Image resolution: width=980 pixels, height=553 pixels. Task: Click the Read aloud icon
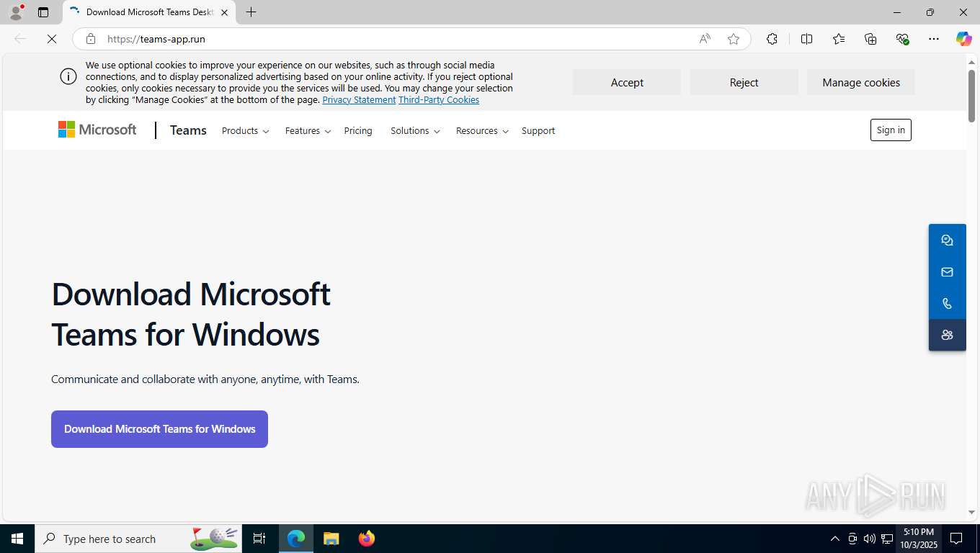click(705, 39)
